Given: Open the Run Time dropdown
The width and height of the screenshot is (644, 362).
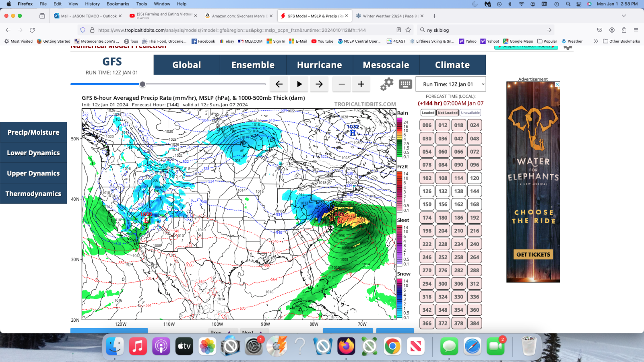Looking at the screenshot, I should click(x=451, y=84).
